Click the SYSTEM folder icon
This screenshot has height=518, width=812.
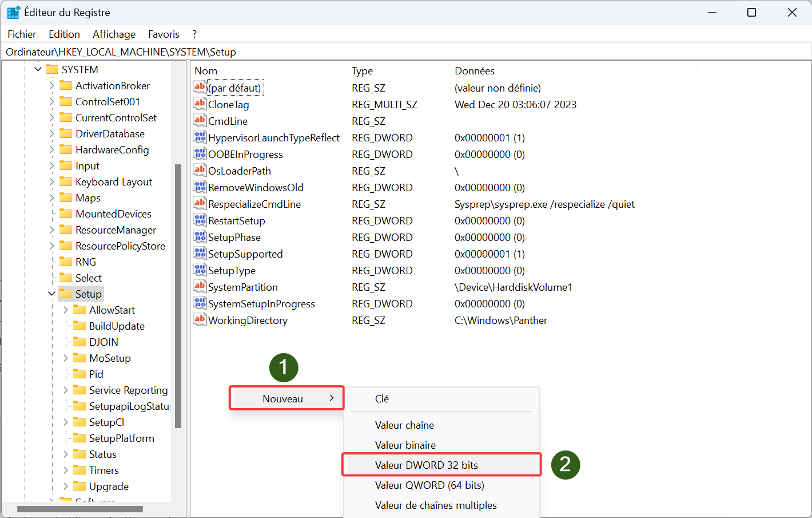pyautogui.click(x=52, y=69)
